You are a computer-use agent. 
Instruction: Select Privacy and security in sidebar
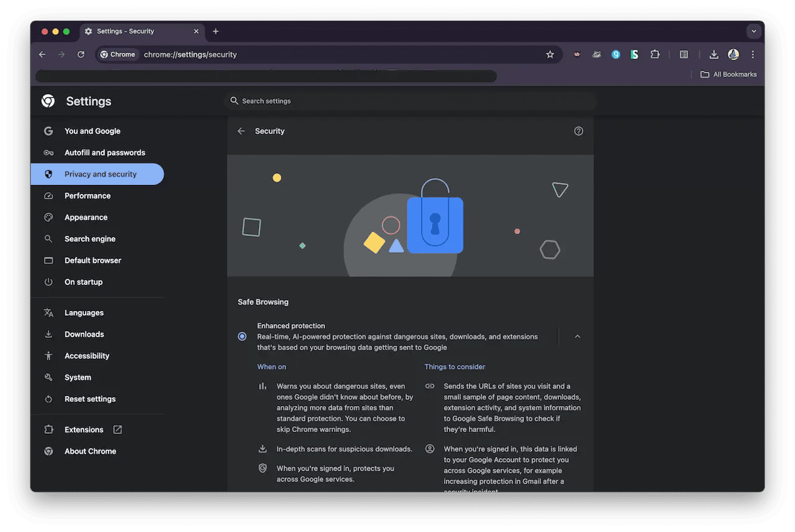pyautogui.click(x=97, y=175)
